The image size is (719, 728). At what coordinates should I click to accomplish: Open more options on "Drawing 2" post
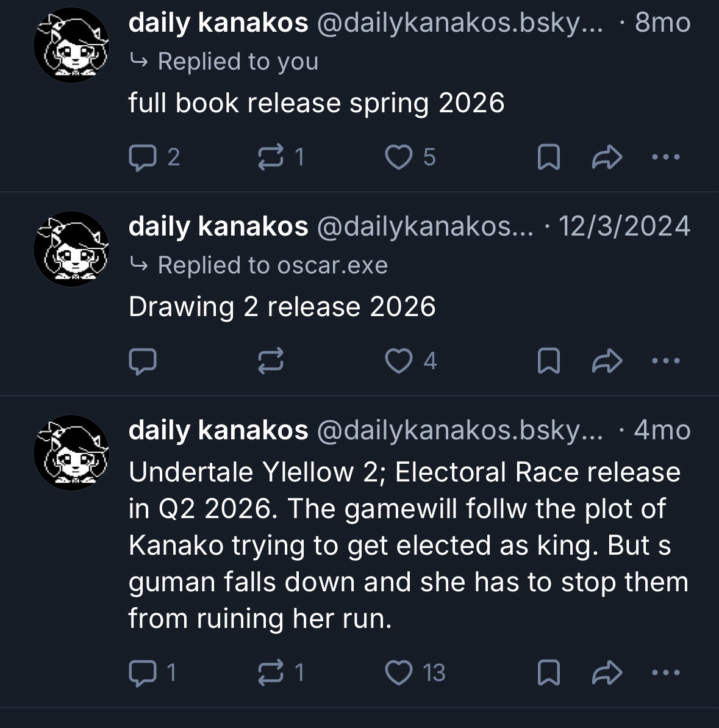665,361
